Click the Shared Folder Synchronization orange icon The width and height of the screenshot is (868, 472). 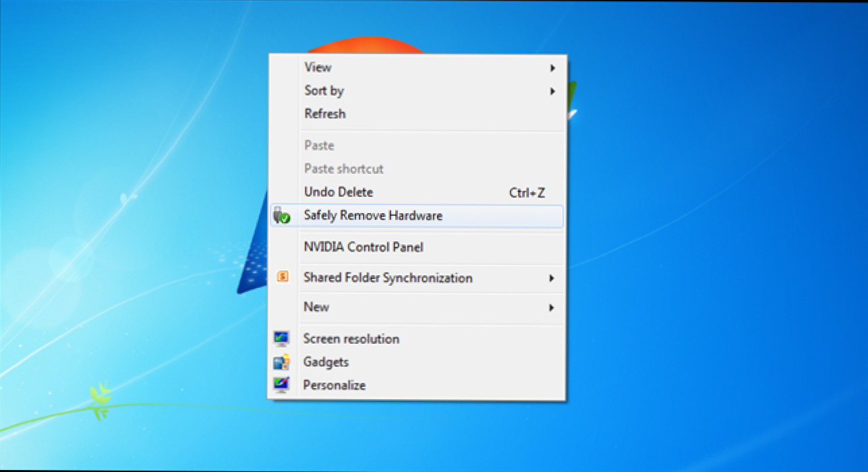[x=283, y=276]
